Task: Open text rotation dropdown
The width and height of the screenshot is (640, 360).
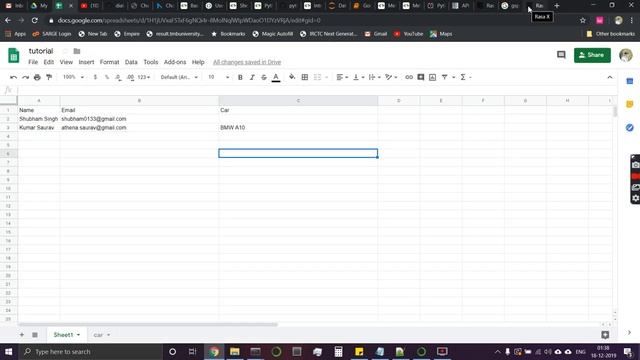Action: tap(391, 77)
